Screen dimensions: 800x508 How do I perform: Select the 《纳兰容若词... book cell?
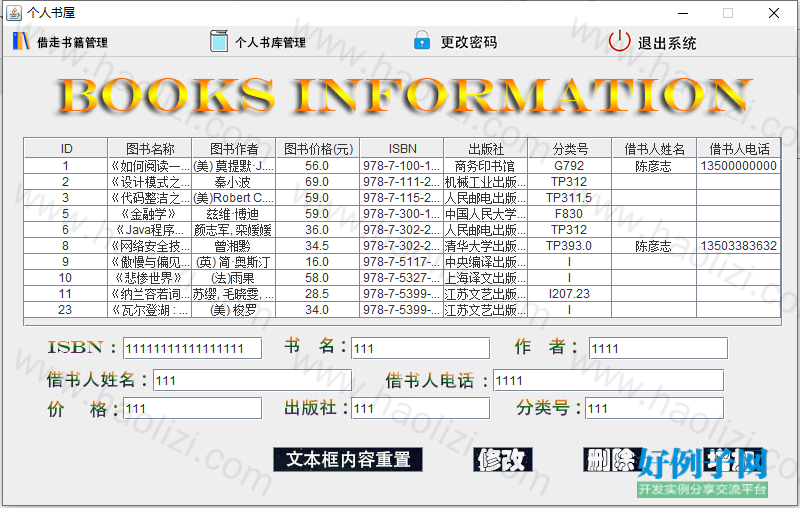[149, 294]
